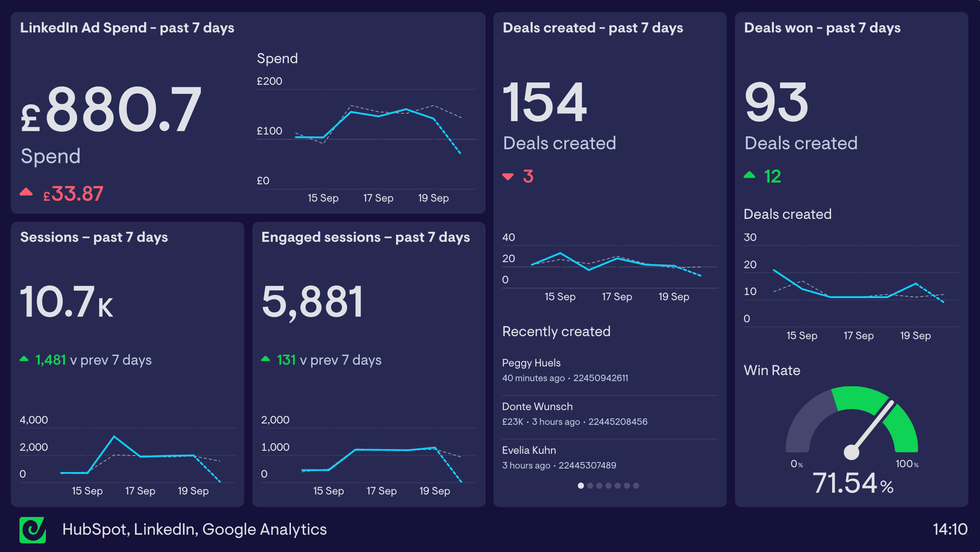The height and width of the screenshot is (552, 980).
Task: Open the Peggy Huels deal entry
Action: click(531, 363)
